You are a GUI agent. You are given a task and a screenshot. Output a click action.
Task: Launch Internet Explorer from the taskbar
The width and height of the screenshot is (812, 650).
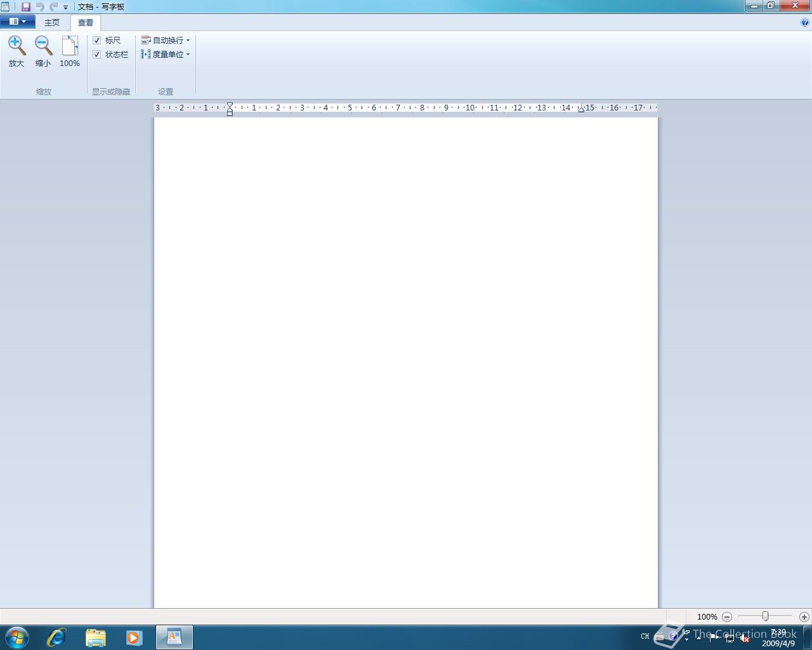(x=56, y=637)
